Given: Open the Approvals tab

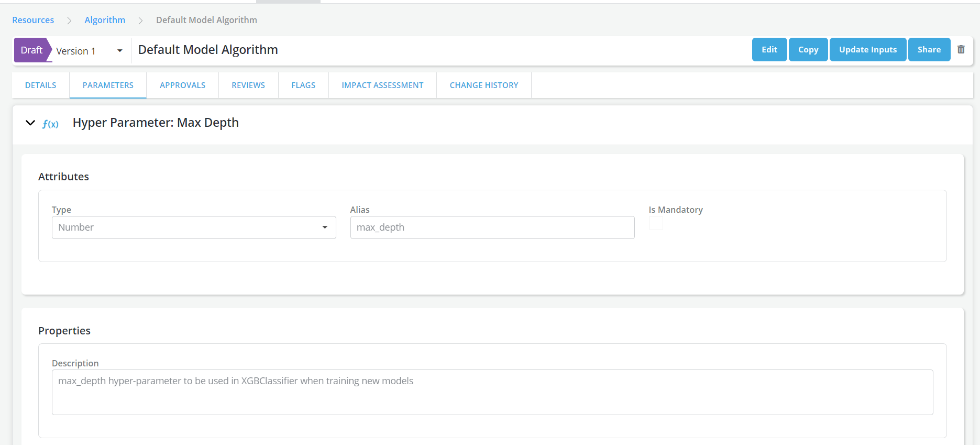Looking at the screenshot, I should [182, 85].
